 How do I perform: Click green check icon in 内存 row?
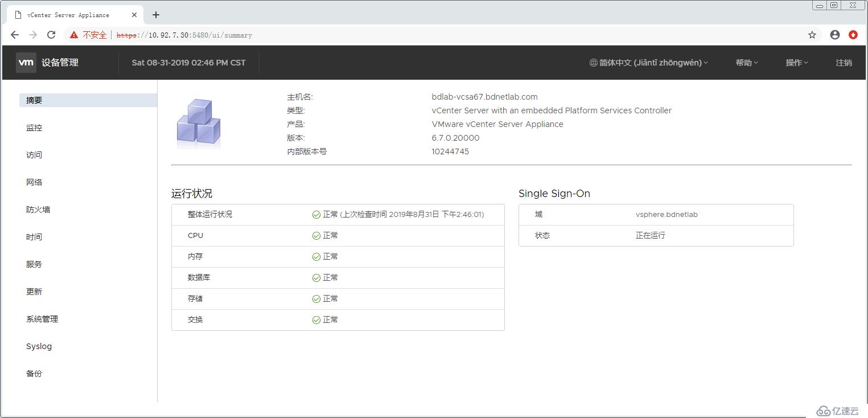(316, 257)
